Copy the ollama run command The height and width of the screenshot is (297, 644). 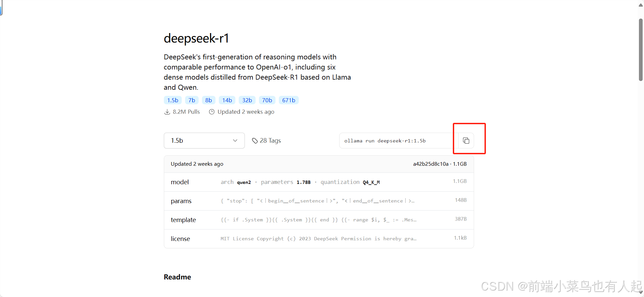[x=466, y=140]
